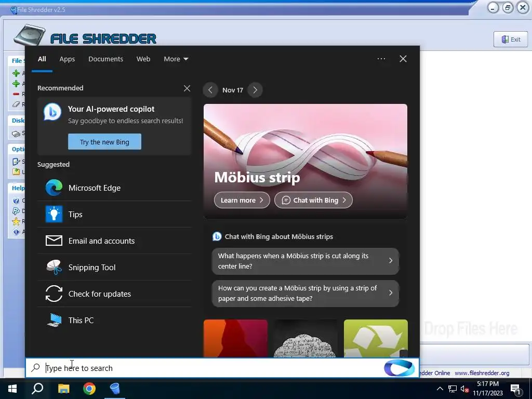The image size is (532, 399).
Task: Open the network status tray icon
Action: coord(453,389)
